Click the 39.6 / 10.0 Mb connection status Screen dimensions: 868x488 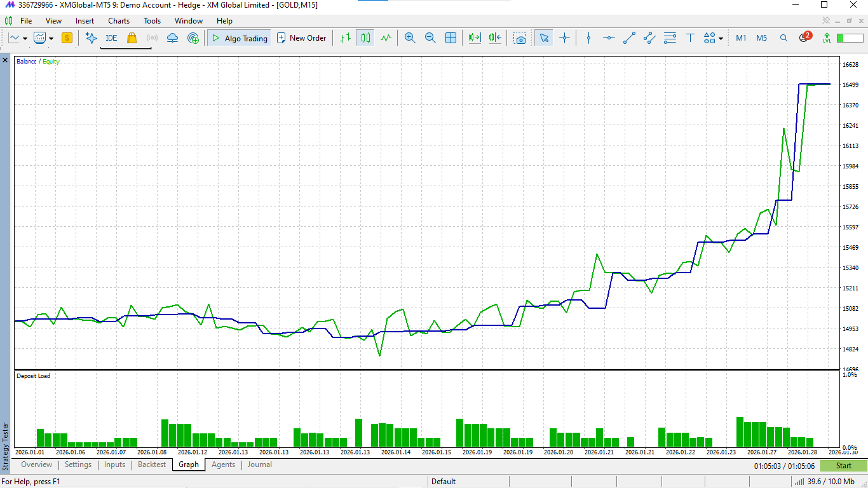coord(824,482)
